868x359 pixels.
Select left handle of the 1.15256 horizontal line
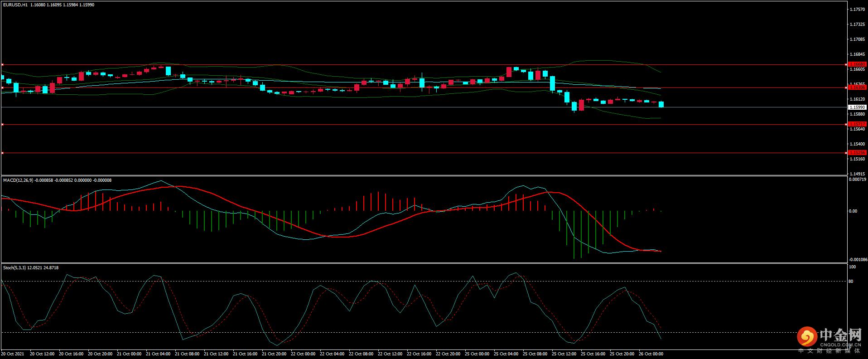click(x=2, y=153)
